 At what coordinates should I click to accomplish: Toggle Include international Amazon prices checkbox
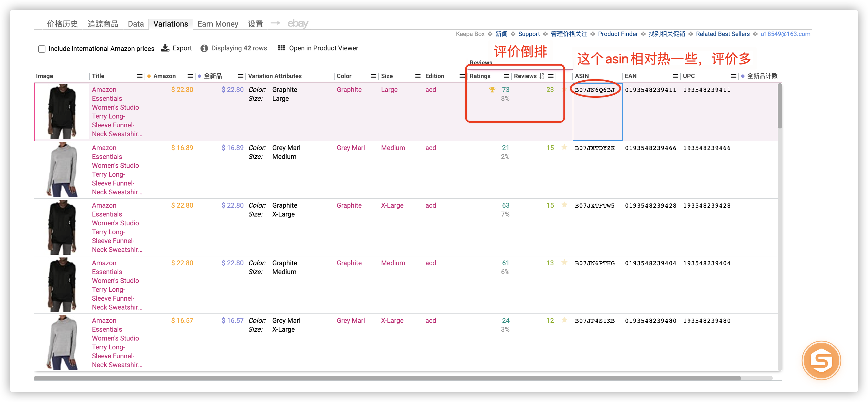pos(42,49)
